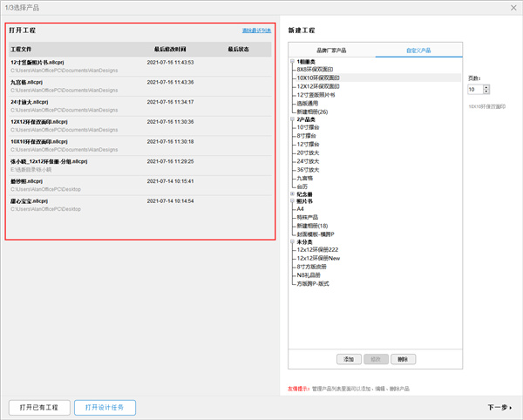This screenshot has width=523, height=420.
Task: Select 特殊产品 tree item
Action: point(307,217)
